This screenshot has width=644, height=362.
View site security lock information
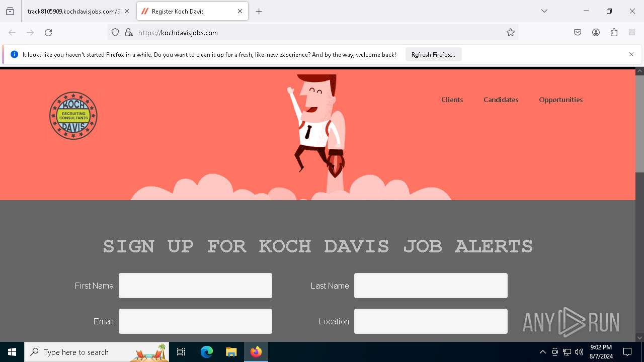pos(129,33)
